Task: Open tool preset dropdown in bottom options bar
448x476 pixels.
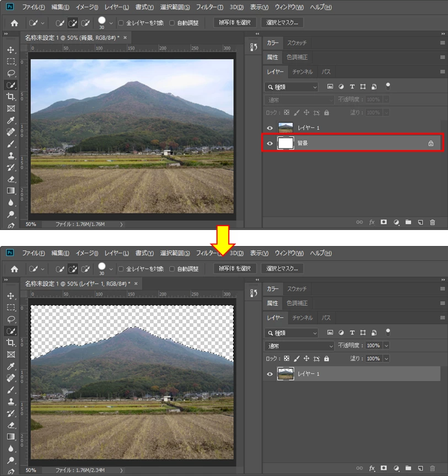Action: point(42,269)
